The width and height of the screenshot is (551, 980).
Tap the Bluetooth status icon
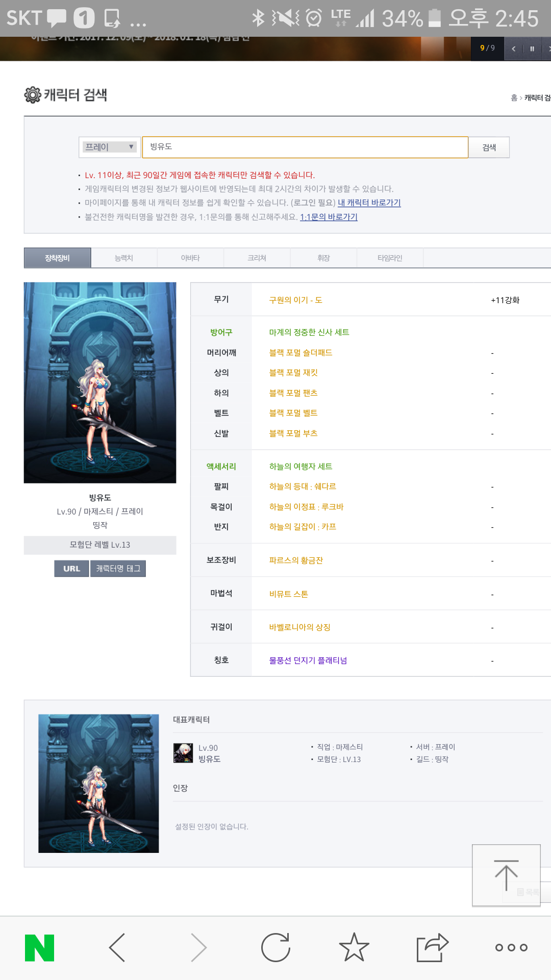(x=258, y=18)
